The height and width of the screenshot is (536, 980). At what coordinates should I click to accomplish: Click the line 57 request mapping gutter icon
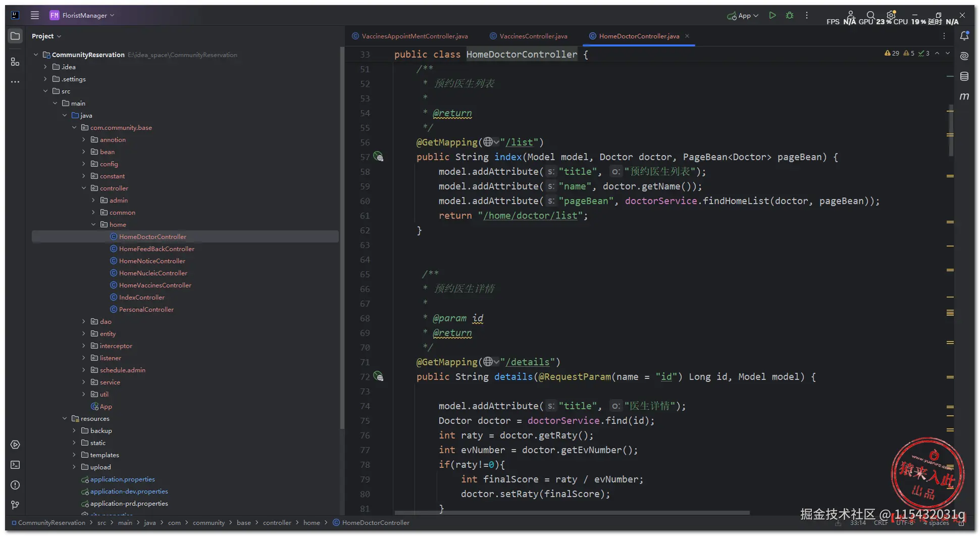pyautogui.click(x=378, y=157)
